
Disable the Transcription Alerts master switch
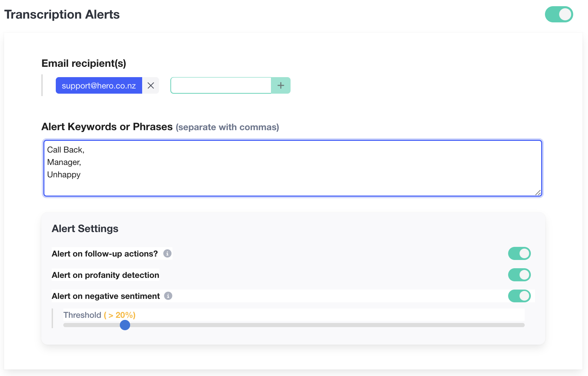click(559, 14)
